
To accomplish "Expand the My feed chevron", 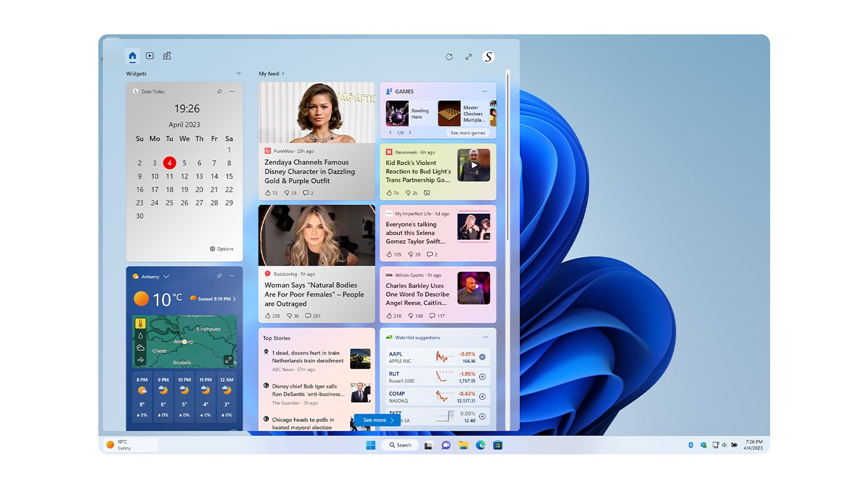I will (283, 74).
